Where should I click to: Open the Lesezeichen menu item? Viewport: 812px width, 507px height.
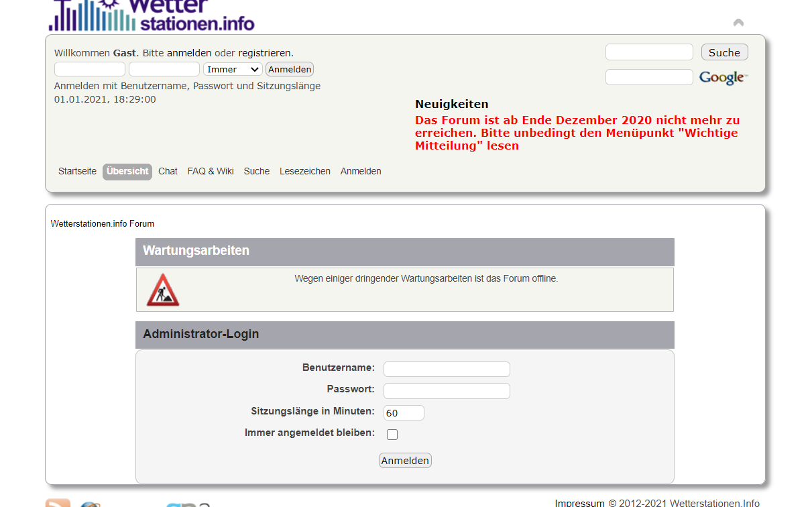coord(305,172)
